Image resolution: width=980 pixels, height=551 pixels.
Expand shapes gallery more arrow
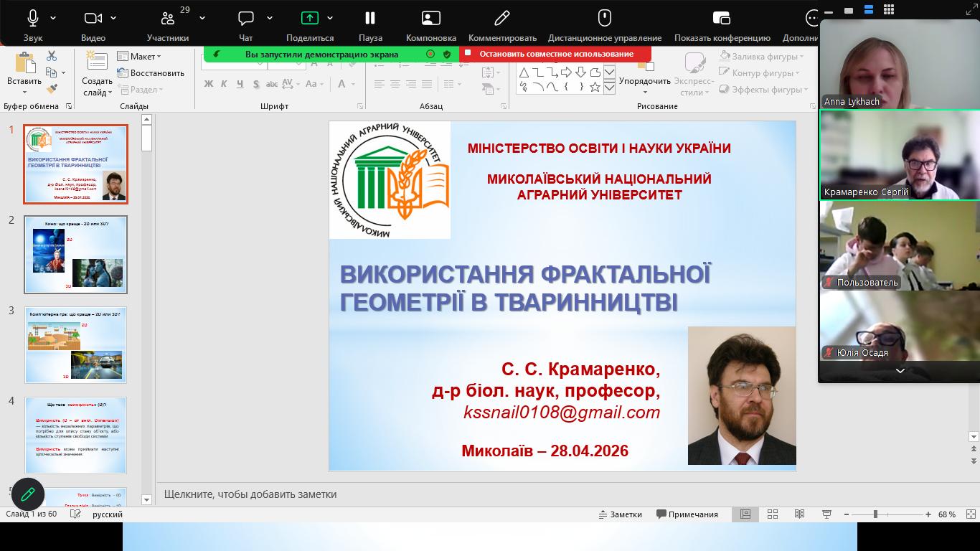(609, 87)
